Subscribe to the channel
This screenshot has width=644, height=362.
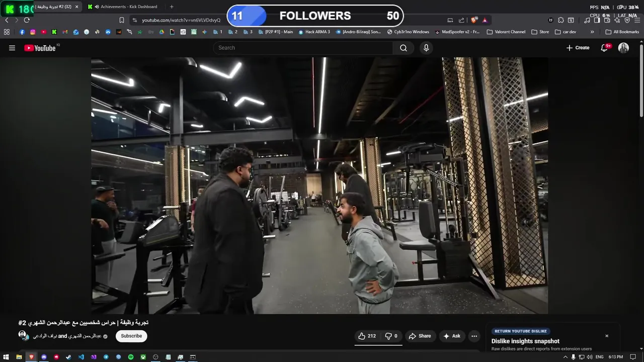coord(131,336)
